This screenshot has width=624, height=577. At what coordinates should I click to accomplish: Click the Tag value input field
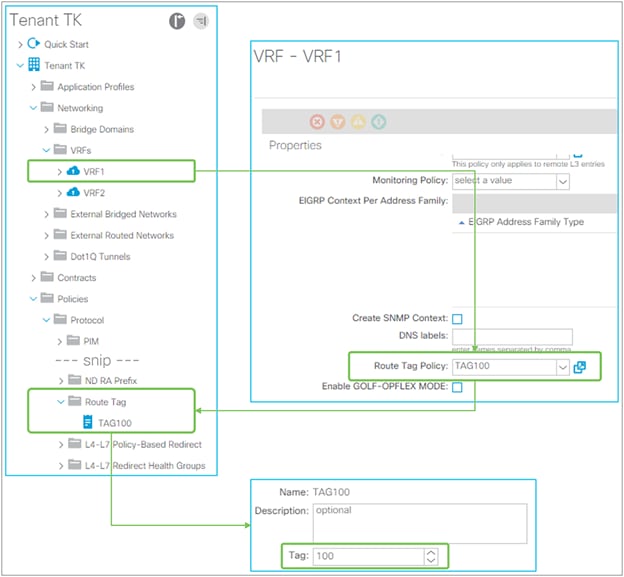[x=369, y=556]
